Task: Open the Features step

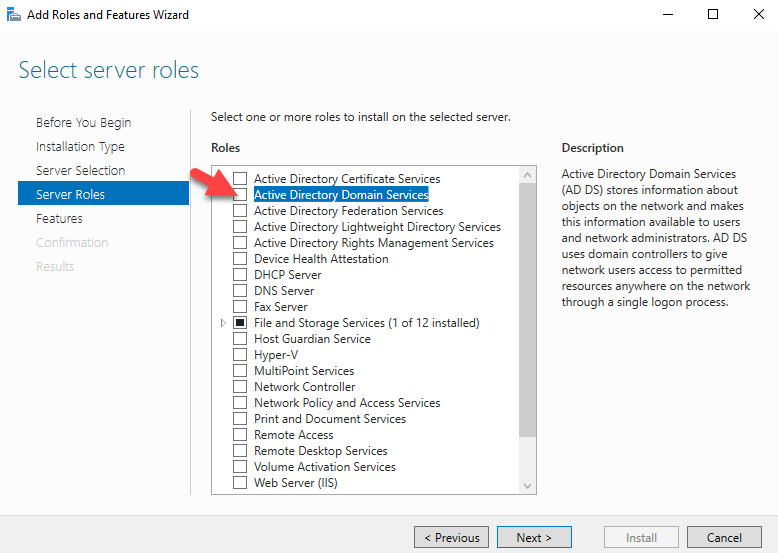Action: [x=59, y=219]
